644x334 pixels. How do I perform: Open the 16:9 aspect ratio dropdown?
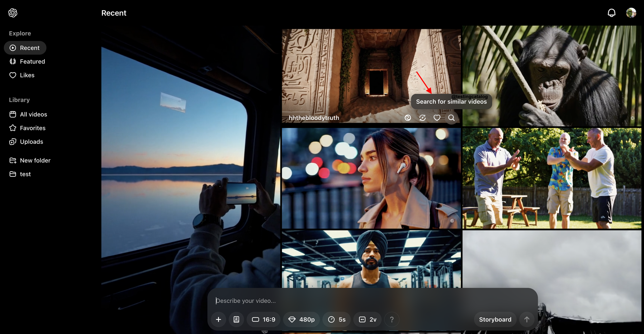[x=263, y=319]
